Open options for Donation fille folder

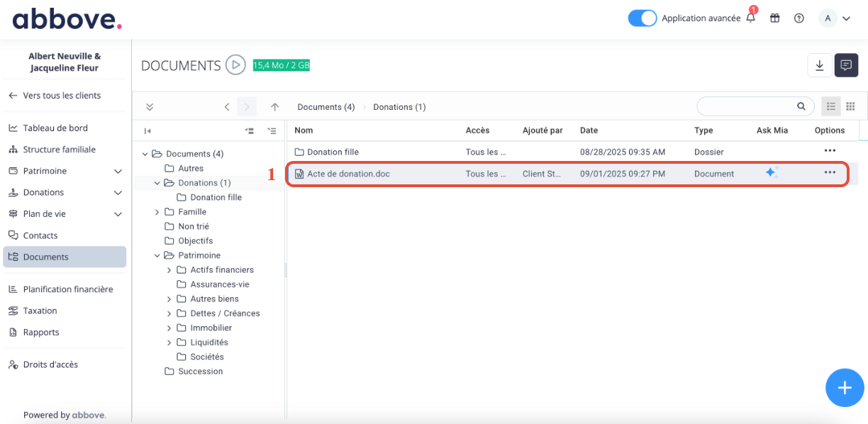830,150
